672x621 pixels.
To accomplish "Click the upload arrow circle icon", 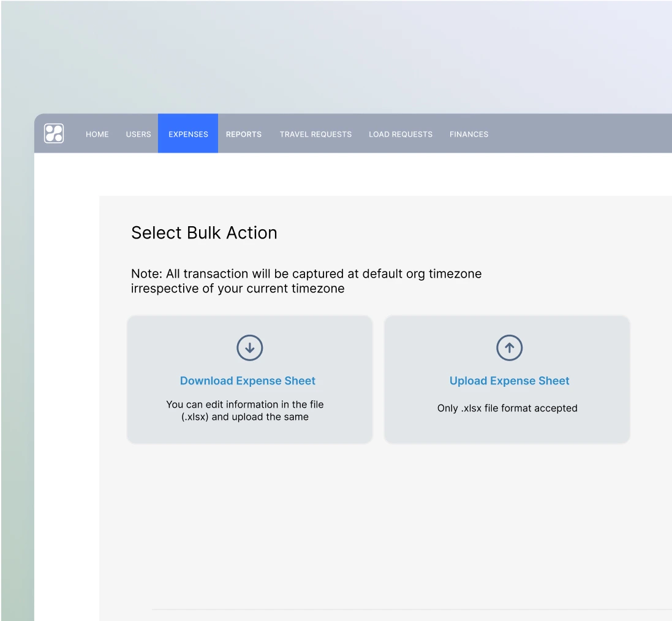I will pos(509,348).
